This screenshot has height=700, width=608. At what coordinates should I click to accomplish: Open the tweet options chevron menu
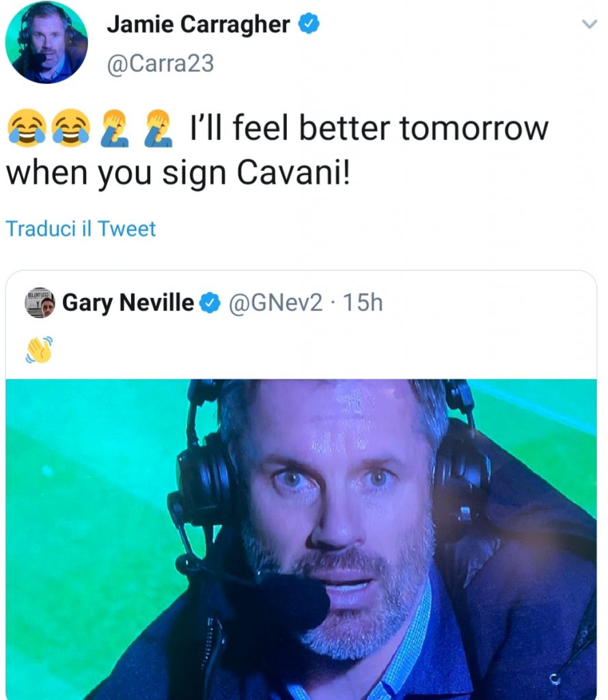[x=588, y=25]
